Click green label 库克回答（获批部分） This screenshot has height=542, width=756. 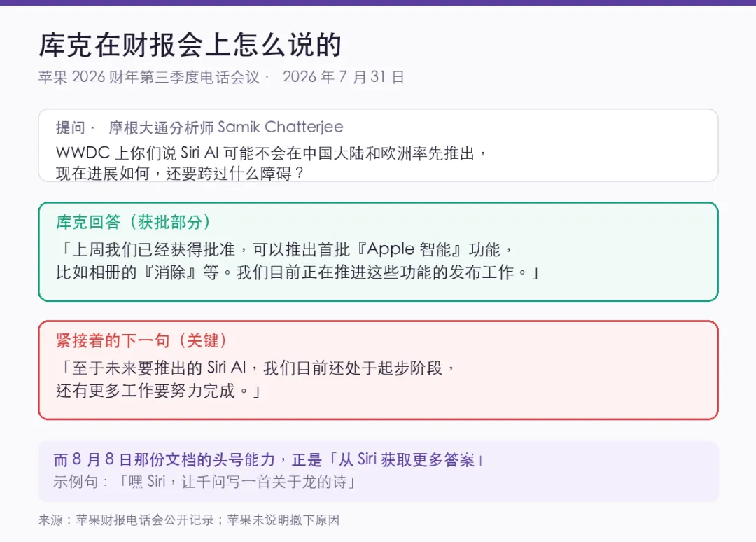(x=134, y=222)
